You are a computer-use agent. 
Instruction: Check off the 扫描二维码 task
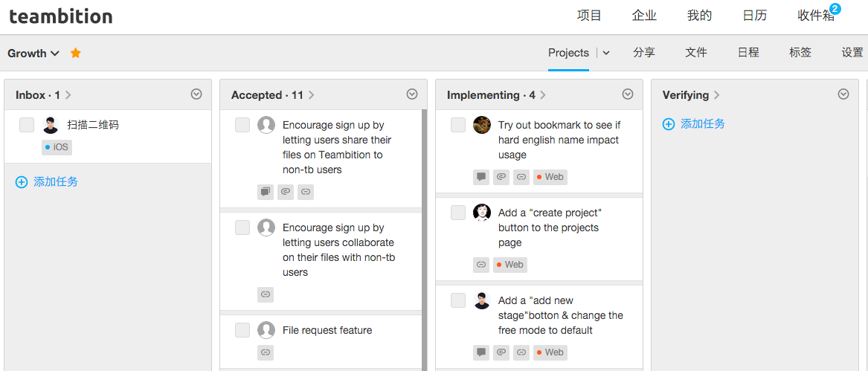point(27,125)
